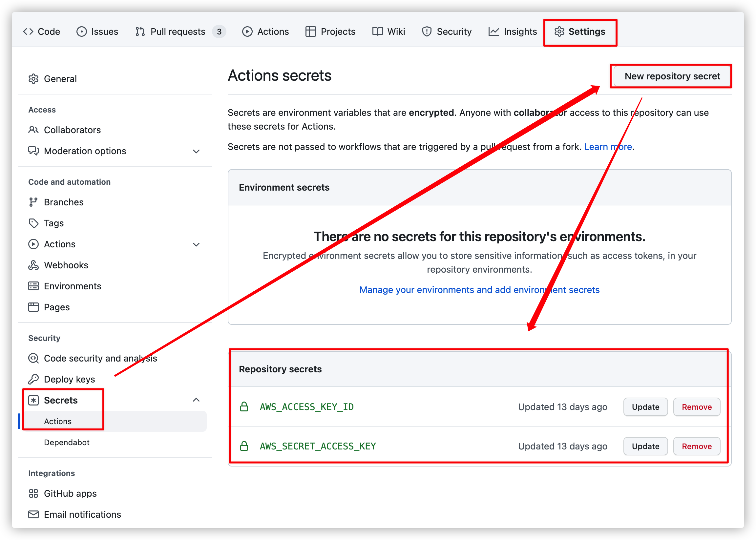The height and width of the screenshot is (540, 756).
Task: Click the Environments server icon
Action: 33,286
